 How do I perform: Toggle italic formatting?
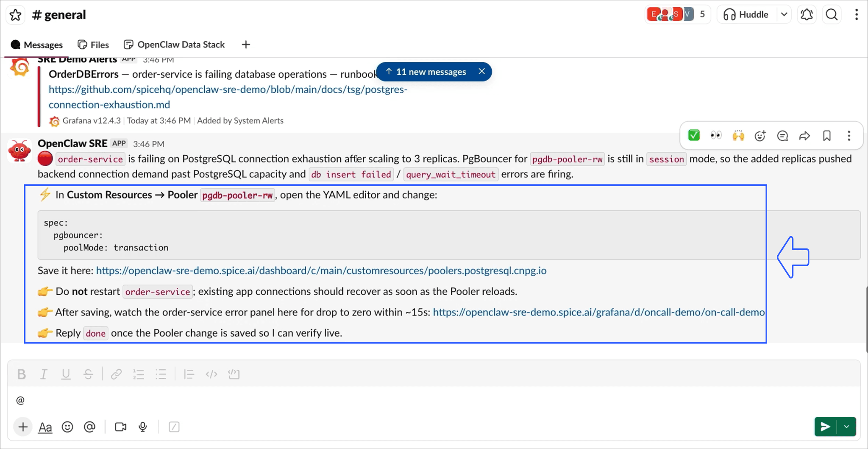coord(44,374)
